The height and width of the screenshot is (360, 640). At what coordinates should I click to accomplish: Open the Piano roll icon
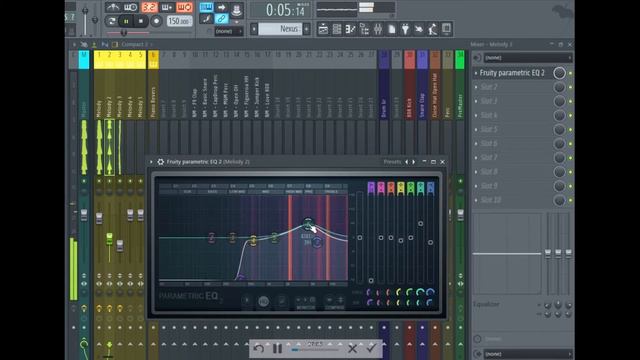(350, 29)
